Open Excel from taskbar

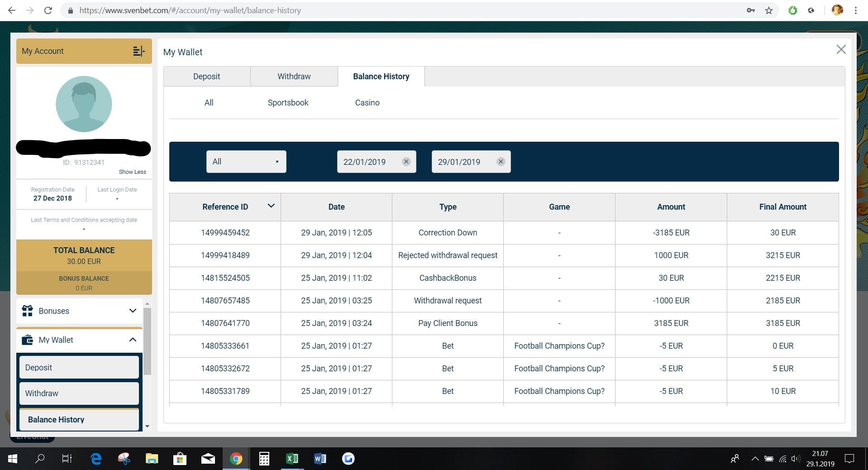pos(292,459)
